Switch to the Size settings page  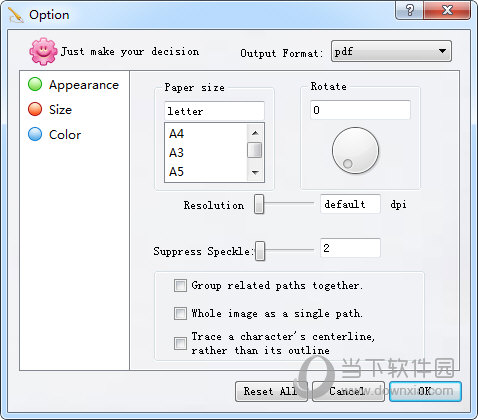pyautogui.click(x=60, y=110)
